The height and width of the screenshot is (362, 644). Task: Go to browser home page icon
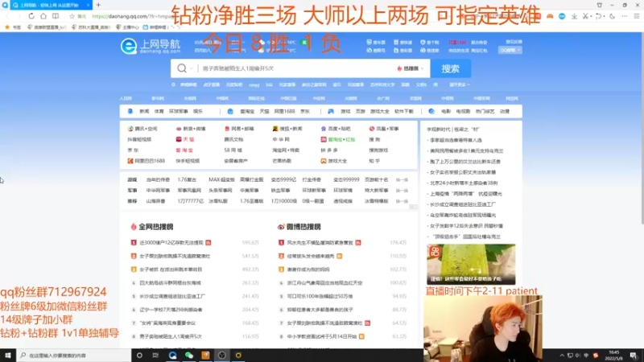(43, 16)
